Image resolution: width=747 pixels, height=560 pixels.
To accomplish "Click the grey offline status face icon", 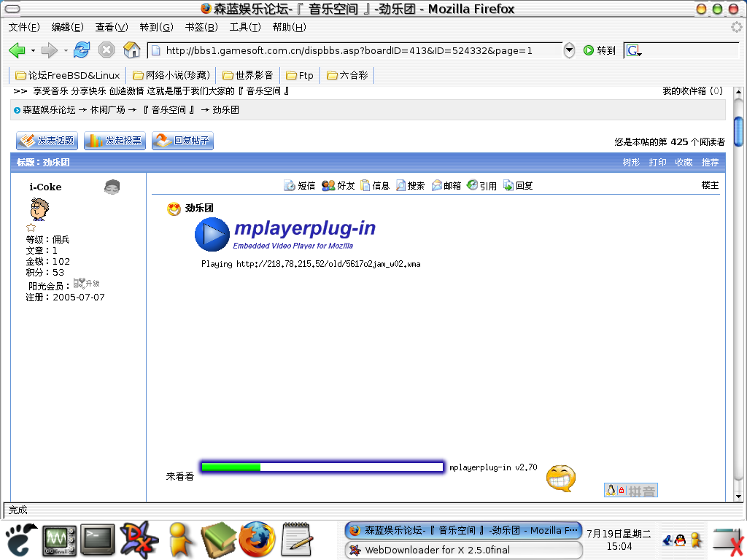I will (112, 187).
